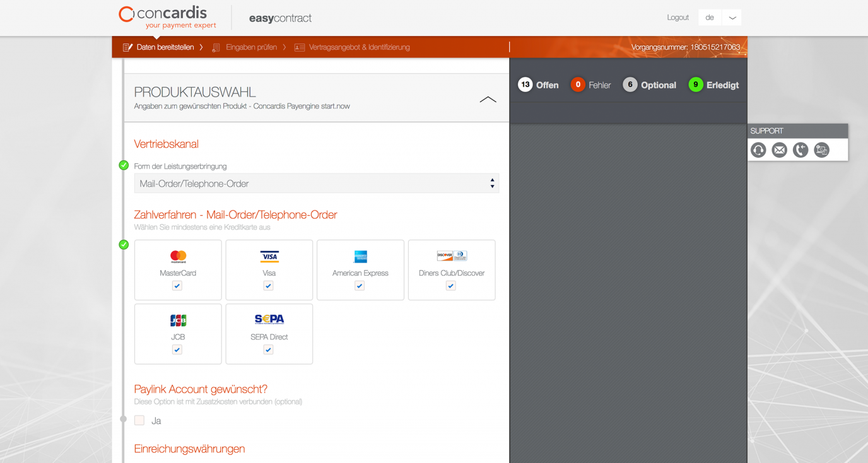Click the 'easycontract' header link
This screenshot has width=868, height=463.
click(281, 18)
